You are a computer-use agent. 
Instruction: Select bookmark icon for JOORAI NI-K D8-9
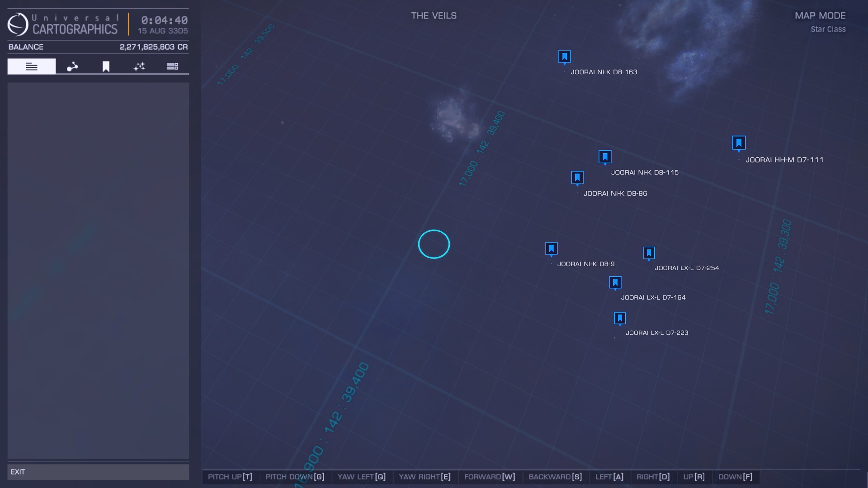551,249
